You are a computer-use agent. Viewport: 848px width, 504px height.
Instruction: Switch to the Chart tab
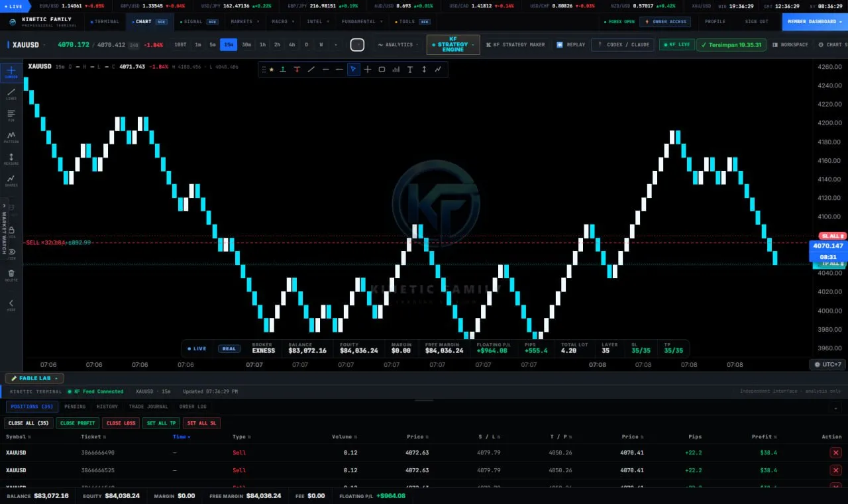[x=150, y=21]
